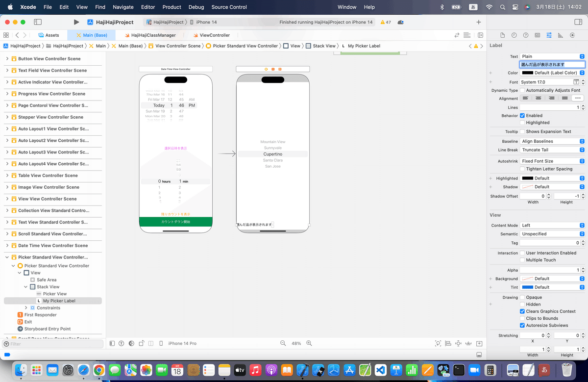Viewport: 588px width, 382px height.
Task: Open Resolve Auto Layout Issues menu
Action: (x=468, y=343)
